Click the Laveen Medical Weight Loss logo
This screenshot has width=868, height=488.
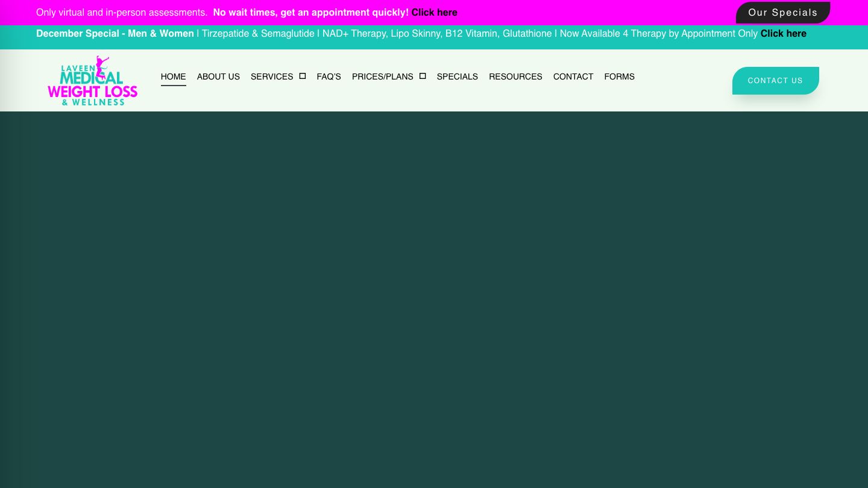tap(93, 81)
